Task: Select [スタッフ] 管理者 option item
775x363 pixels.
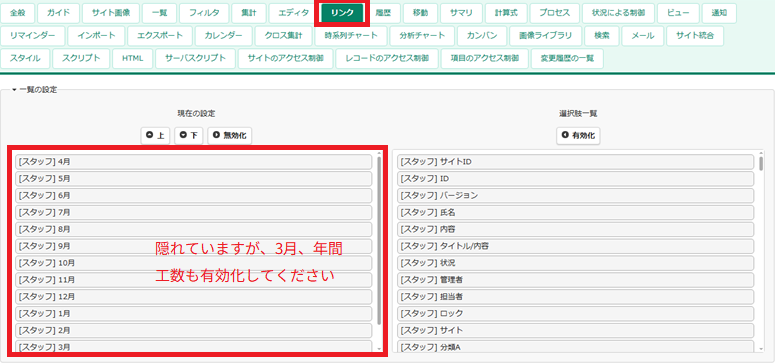Action: (x=576, y=280)
